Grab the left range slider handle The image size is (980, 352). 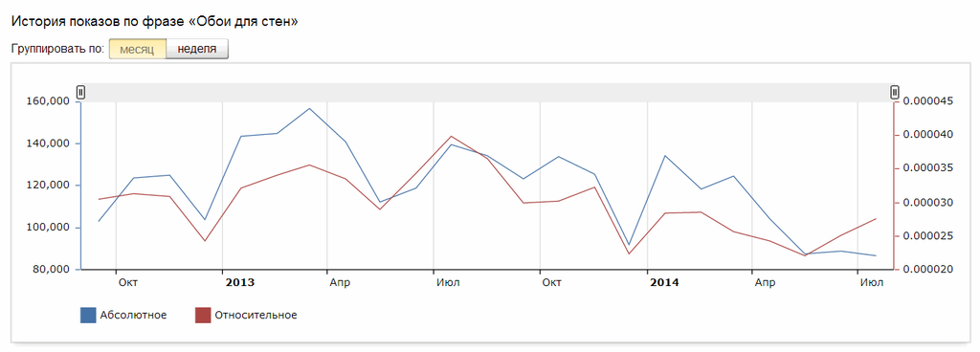click(80, 93)
